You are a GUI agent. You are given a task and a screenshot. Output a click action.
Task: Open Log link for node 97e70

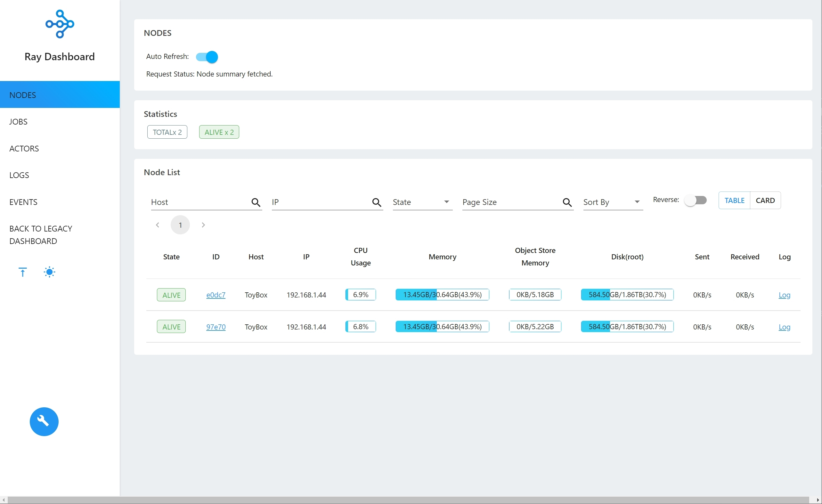784,327
